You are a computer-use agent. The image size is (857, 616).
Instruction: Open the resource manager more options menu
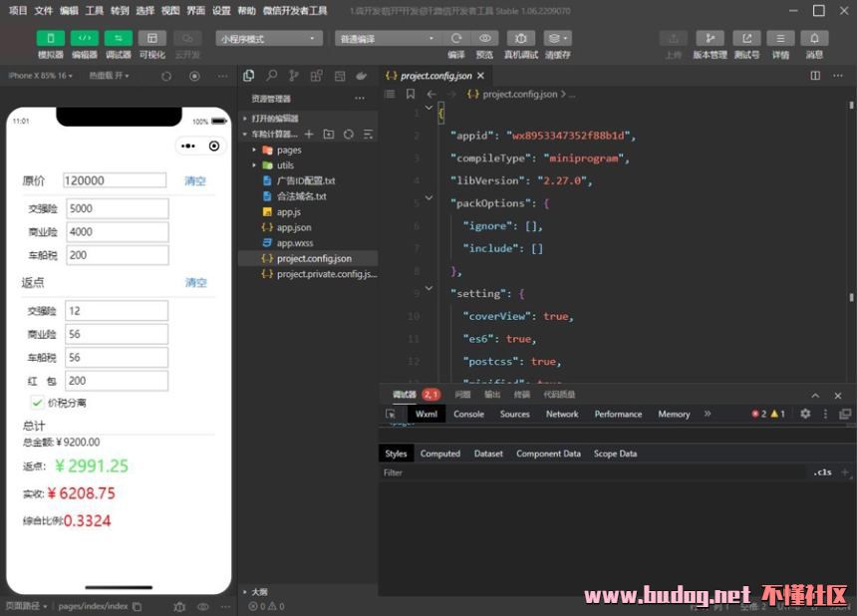(360, 99)
